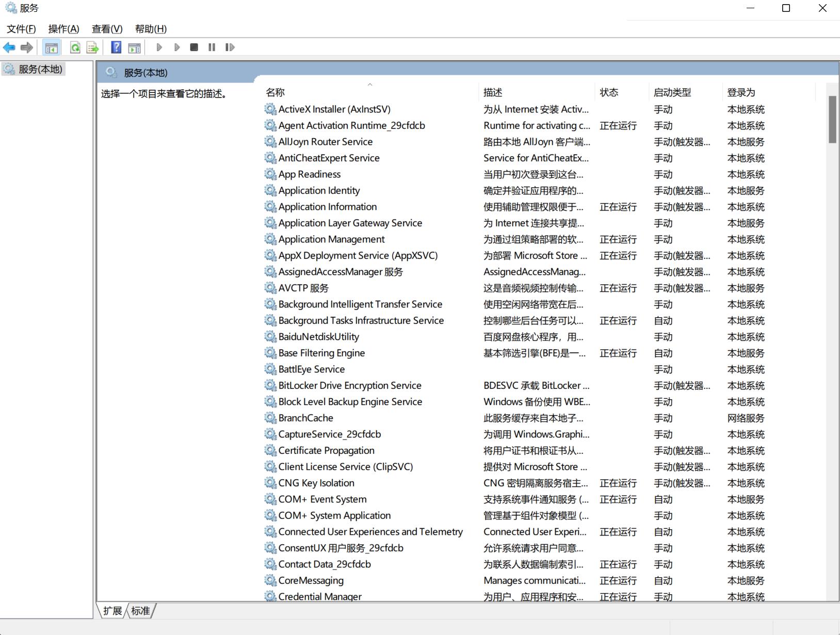The width and height of the screenshot is (840, 635).
Task: Select the gear icon of ActiveX Installer
Action: (270, 109)
